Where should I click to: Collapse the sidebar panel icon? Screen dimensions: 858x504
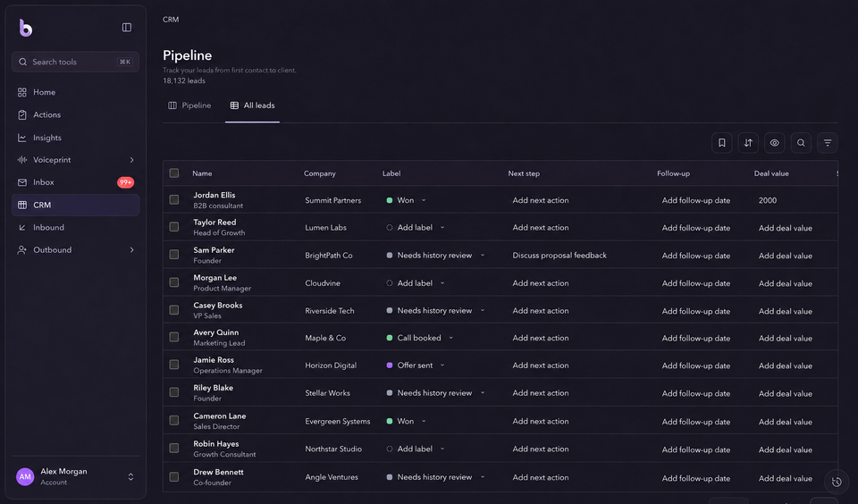126,28
